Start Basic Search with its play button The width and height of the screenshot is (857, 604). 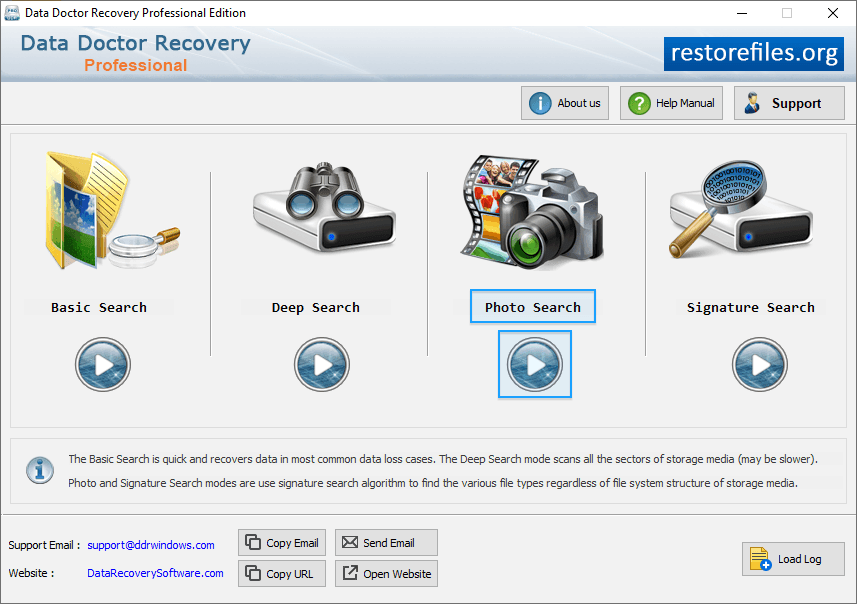(103, 365)
